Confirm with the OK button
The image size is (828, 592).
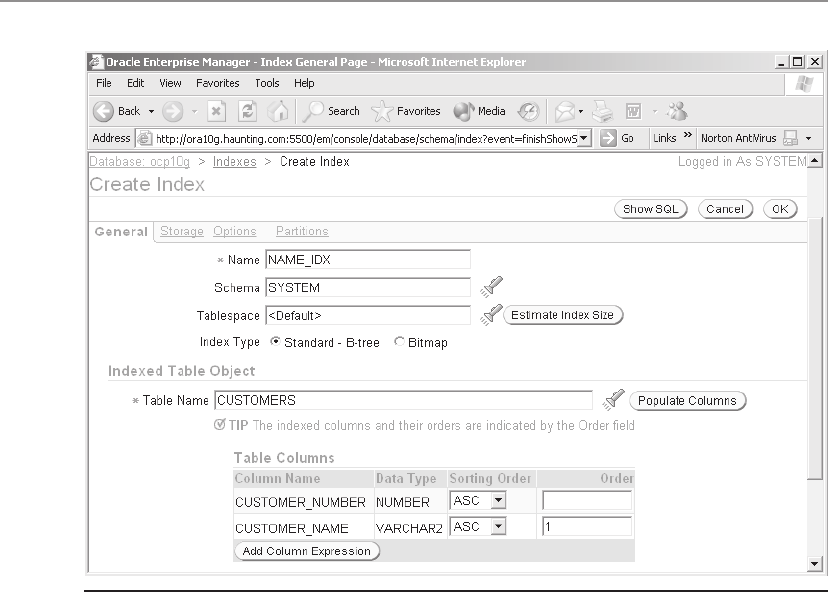pyautogui.click(x=780, y=209)
